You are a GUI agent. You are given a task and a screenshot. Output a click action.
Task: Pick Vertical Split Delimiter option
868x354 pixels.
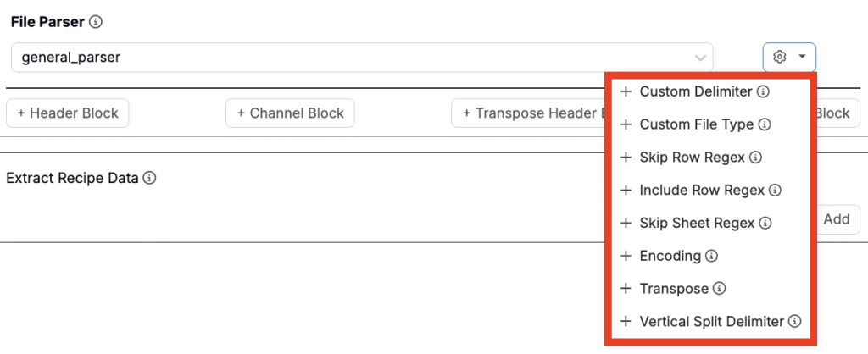(710, 322)
